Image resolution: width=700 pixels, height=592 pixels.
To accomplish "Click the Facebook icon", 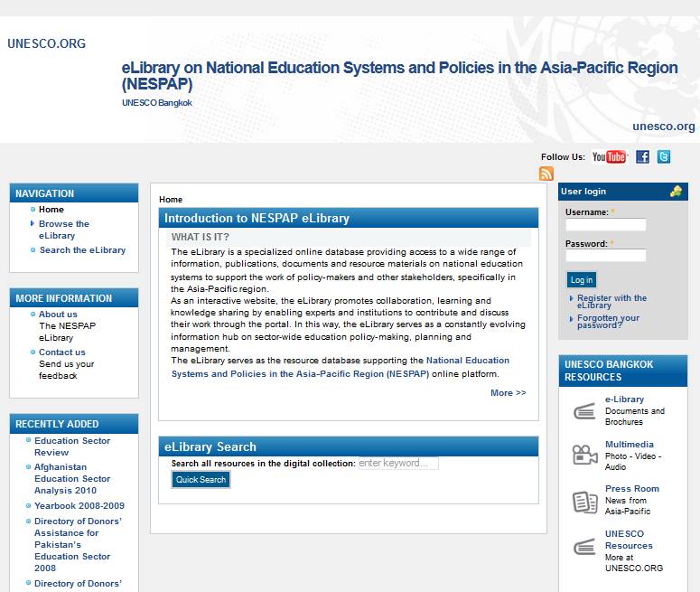I will coord(642,157).
